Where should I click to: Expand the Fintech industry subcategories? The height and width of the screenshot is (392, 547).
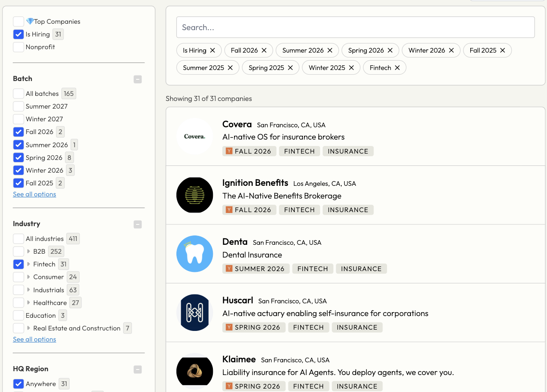pos(28,264)
